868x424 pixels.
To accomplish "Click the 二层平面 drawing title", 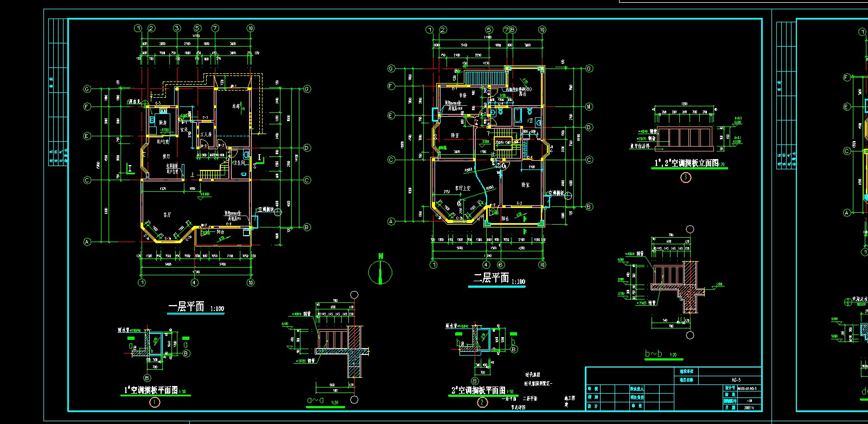I will pyautogui.click(x=491, y=278).
